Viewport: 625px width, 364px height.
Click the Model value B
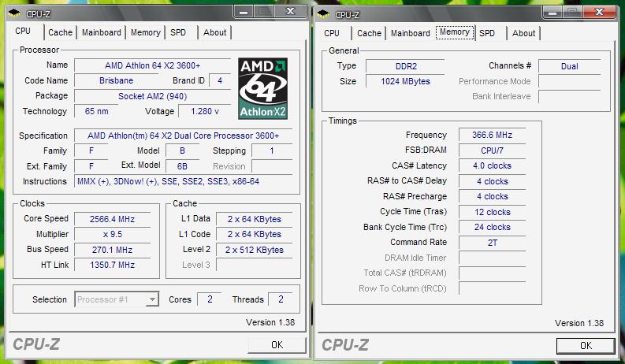pyautogui.click(x=182, y=150)
